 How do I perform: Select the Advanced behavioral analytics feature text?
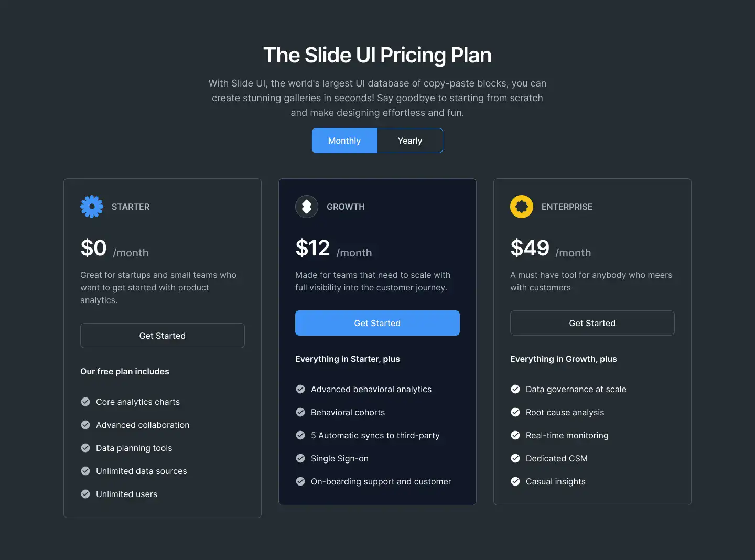pyautogui.click(x=371, y=389)
